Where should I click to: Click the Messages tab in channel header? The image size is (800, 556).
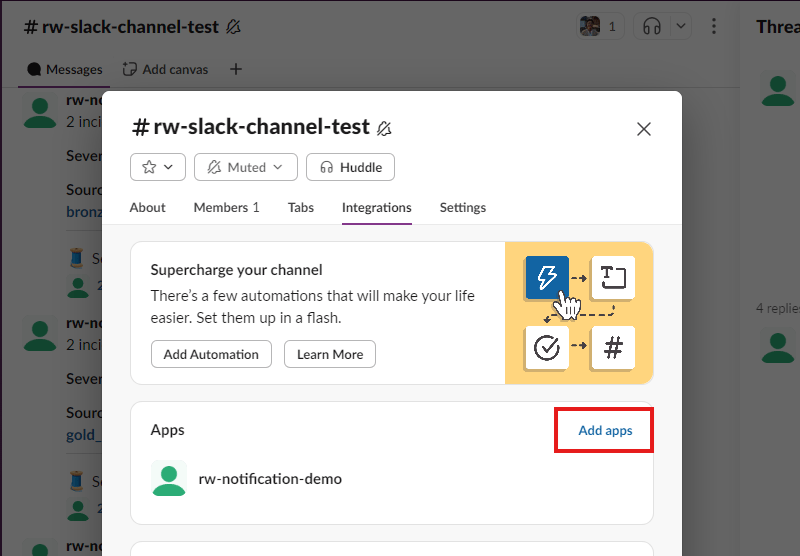coord(65,69)
